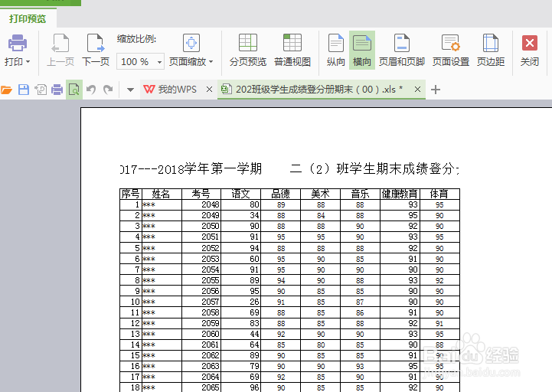Image resolution: width=552 pixels, height=392 pixels.
Task: Click the 音乐 column header
Action: [x=360, y=194]
